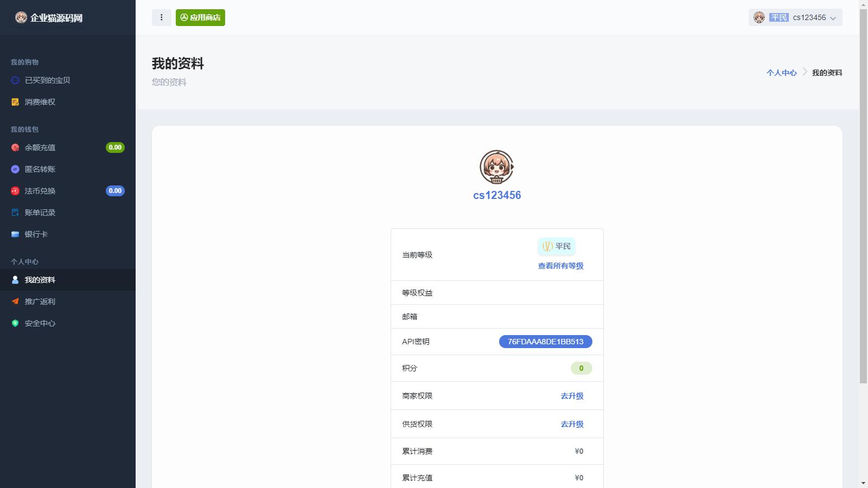Screen dimensions: 868x488
Task: Click the 账单记录 records icon
Action: coord(15,212)
